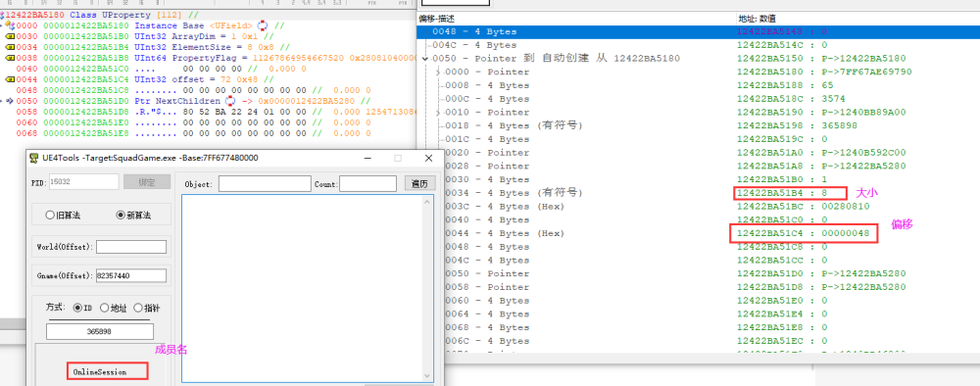Choose the 地址 mode radio button
Screen dimensions: 980x386
click(105, 308)
